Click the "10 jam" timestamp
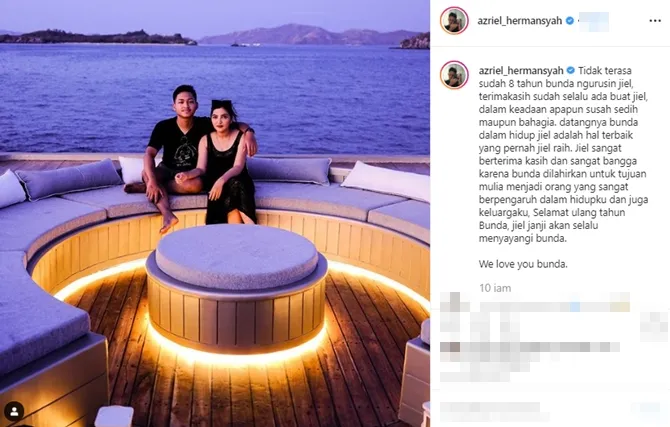Image resolution: width=670 pixels, height=427 pixels. pyautogui.click(x=495, y=288)
